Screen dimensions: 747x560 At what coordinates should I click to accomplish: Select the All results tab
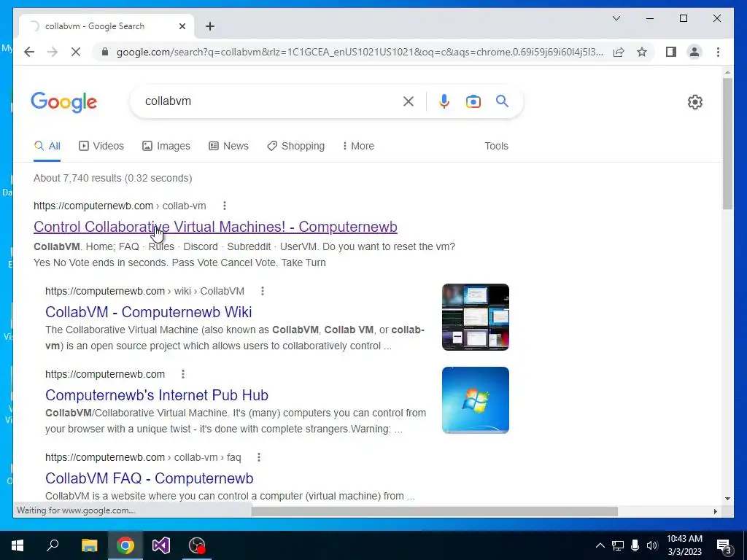click(x=47, y=146)
